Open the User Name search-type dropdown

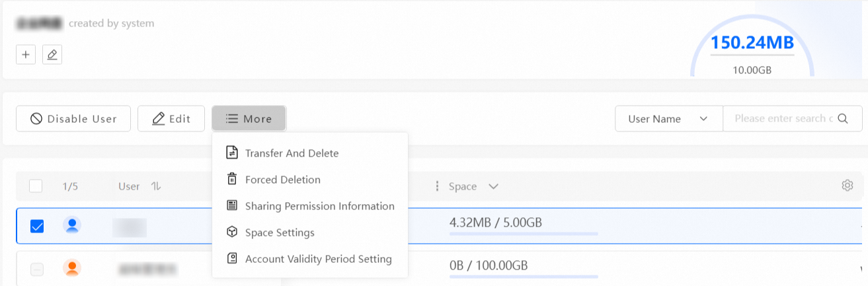(668, 119)
